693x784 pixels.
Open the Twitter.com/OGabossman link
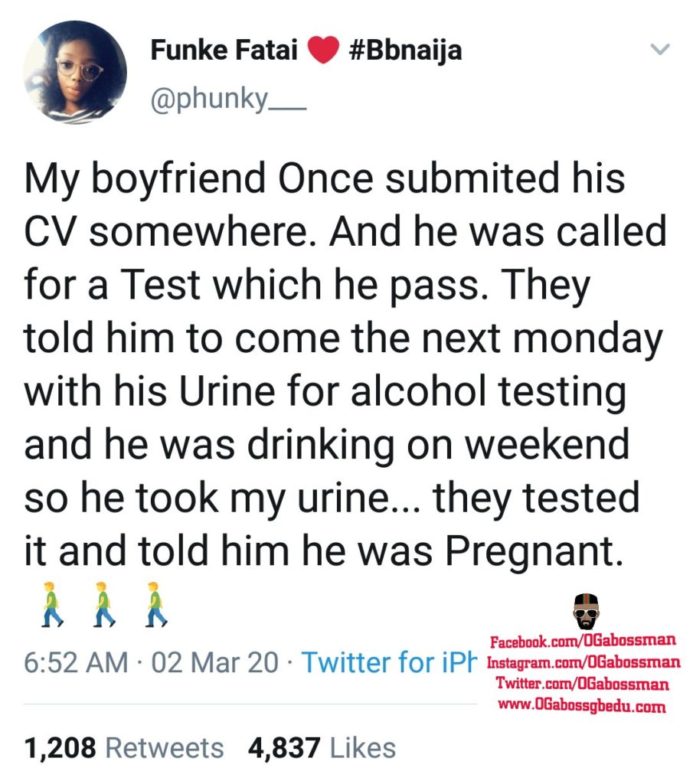click(582, 684)
